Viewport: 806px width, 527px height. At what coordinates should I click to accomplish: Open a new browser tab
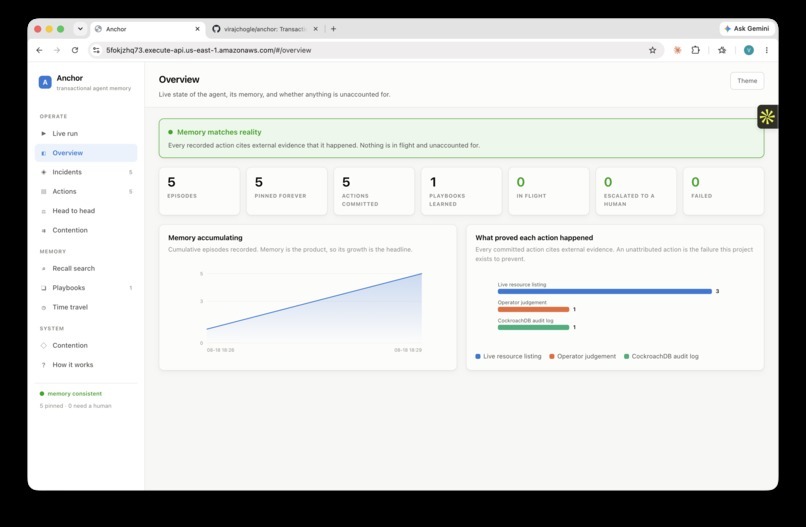(333, 29)
